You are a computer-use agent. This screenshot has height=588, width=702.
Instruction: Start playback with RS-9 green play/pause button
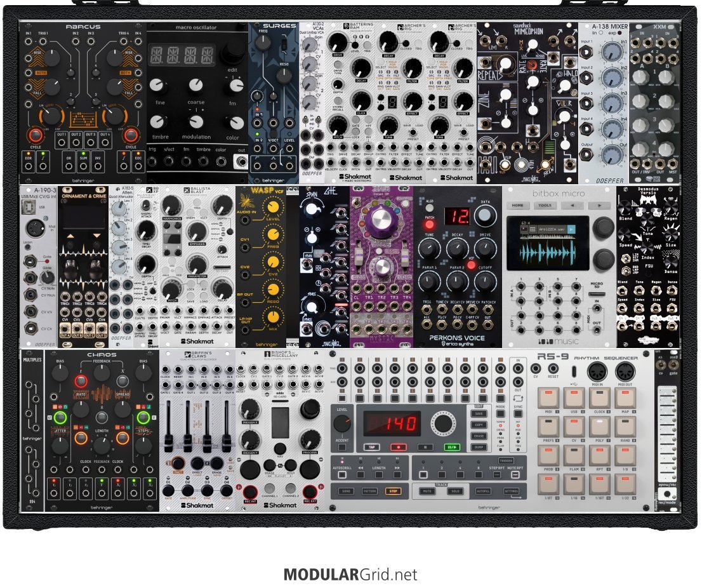click(451, 447)
